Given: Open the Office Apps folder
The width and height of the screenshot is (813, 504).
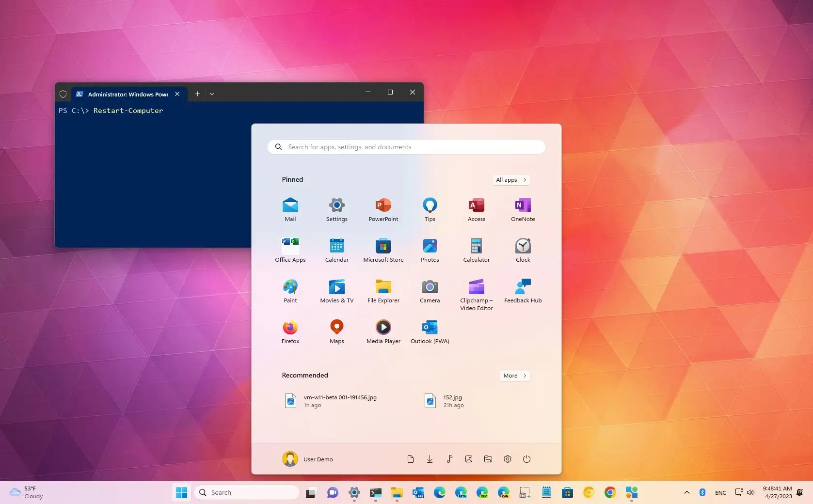Looking at the screenshot, I should coord(290,250).
